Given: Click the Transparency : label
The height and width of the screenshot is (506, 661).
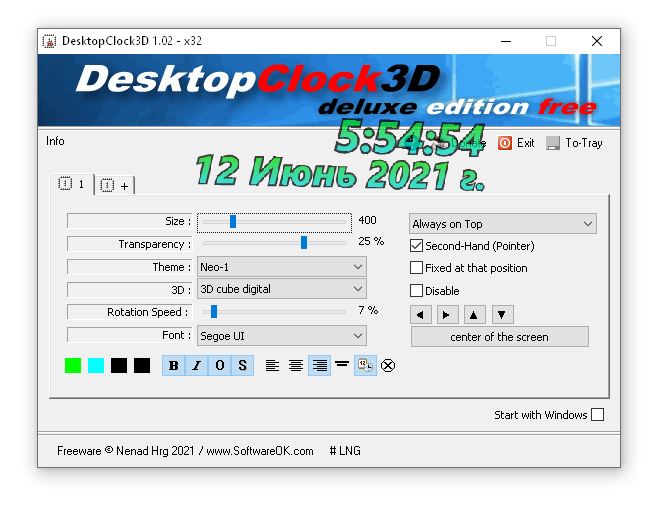Looking at the screenshot, I should [129, 244].
